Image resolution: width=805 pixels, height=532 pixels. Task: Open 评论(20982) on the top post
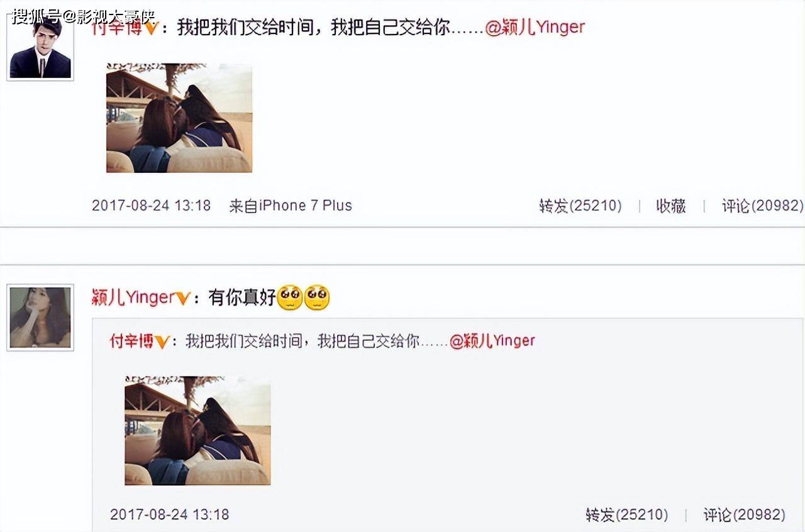pyautogui.click(x=762, y=206)
